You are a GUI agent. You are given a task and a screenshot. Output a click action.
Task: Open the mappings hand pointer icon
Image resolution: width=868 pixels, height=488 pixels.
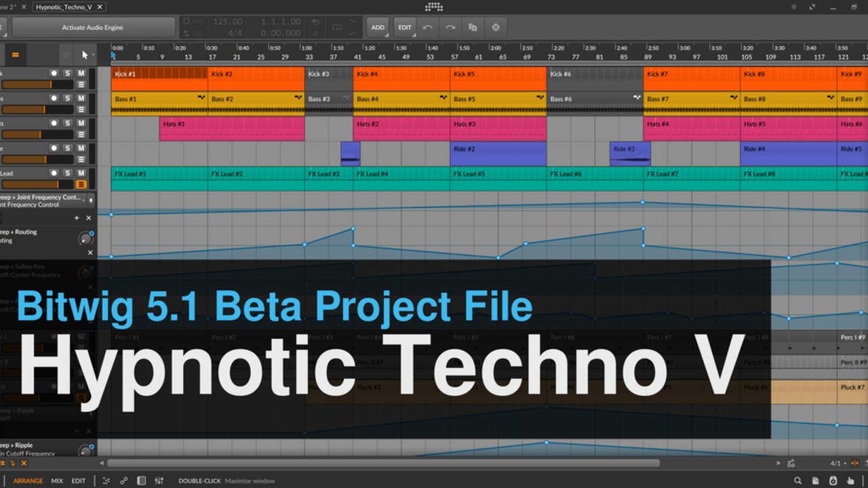pyautogui.click(x=851, y=481)
